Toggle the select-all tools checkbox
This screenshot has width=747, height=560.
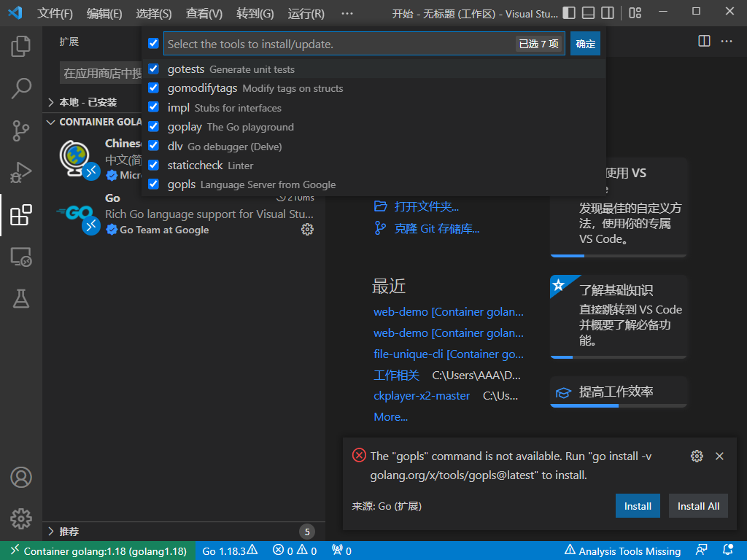tap(153, 43)
